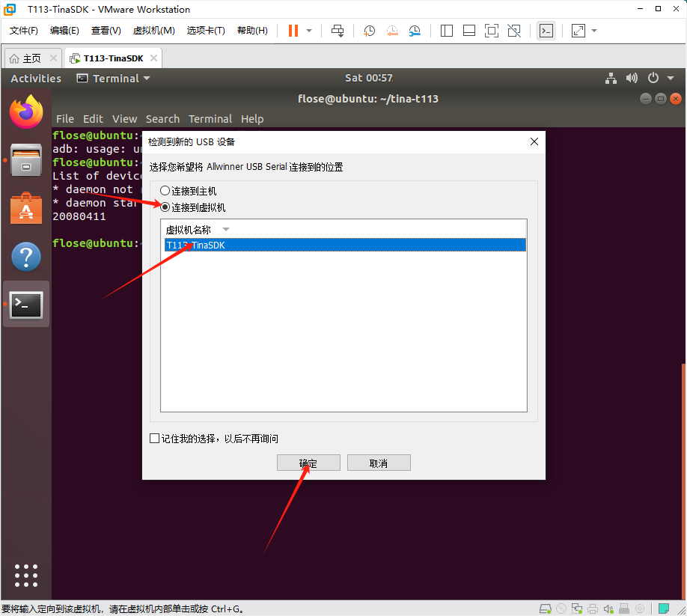Enter full screen mode icon
The height and width of the screenshot is (616, 687).
tap(492, 31)
